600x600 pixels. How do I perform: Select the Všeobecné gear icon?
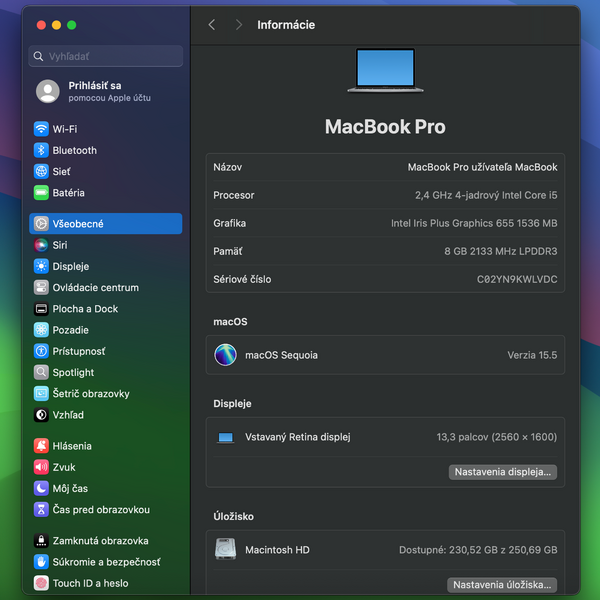41,224
